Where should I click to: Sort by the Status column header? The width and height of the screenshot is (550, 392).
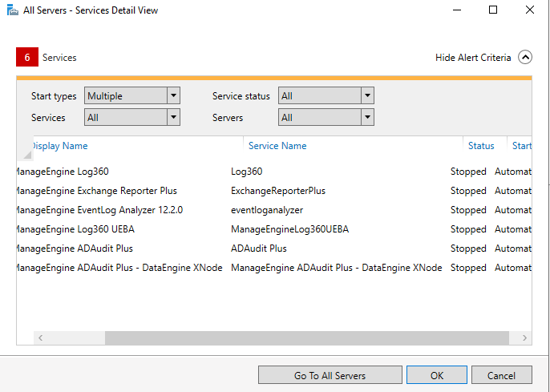pos(481,146)
